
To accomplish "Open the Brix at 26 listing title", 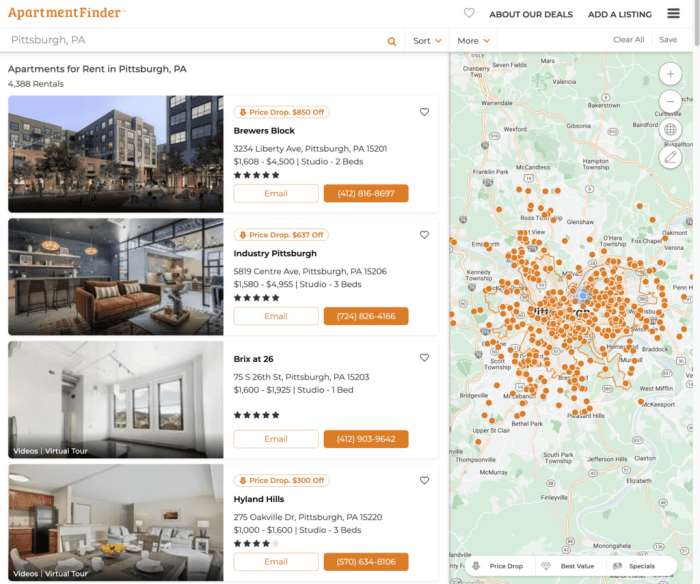I will (x=253, y=359).
